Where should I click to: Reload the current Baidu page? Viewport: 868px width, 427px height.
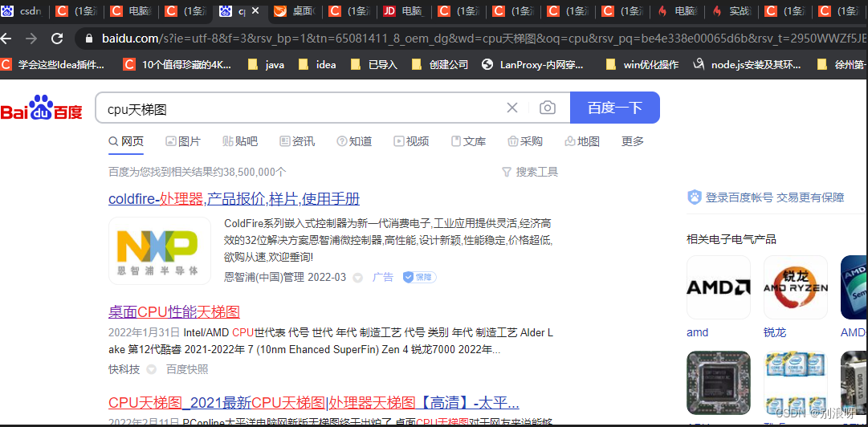pyautogui.click(x=57, y=39)
